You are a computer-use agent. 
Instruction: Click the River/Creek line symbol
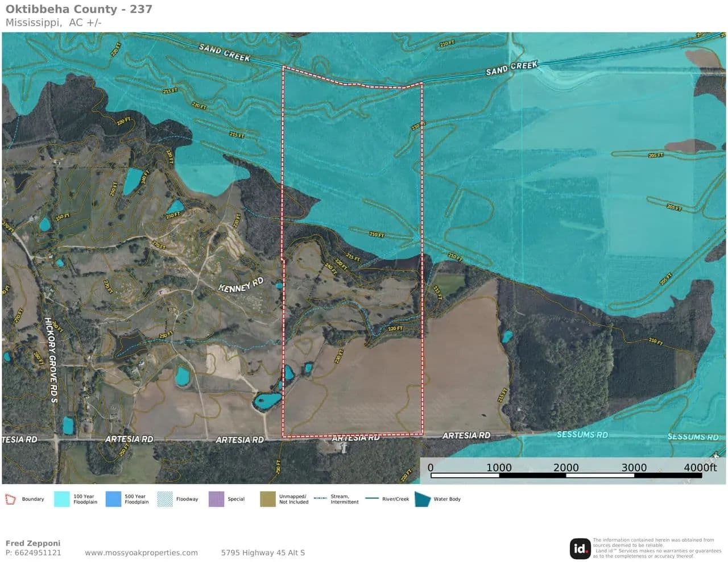pos(372,498)
